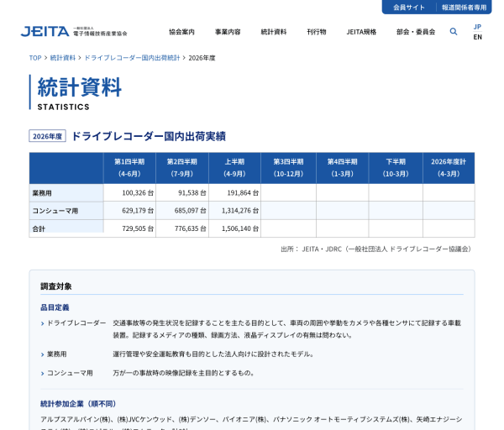Click the ドライブレコーダー definition term
504x430 pixels.
[76, 323]
